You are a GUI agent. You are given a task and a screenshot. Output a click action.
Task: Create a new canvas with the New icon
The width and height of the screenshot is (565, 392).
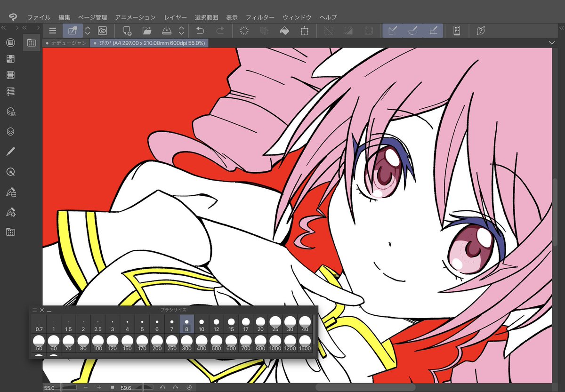[127, 31]
